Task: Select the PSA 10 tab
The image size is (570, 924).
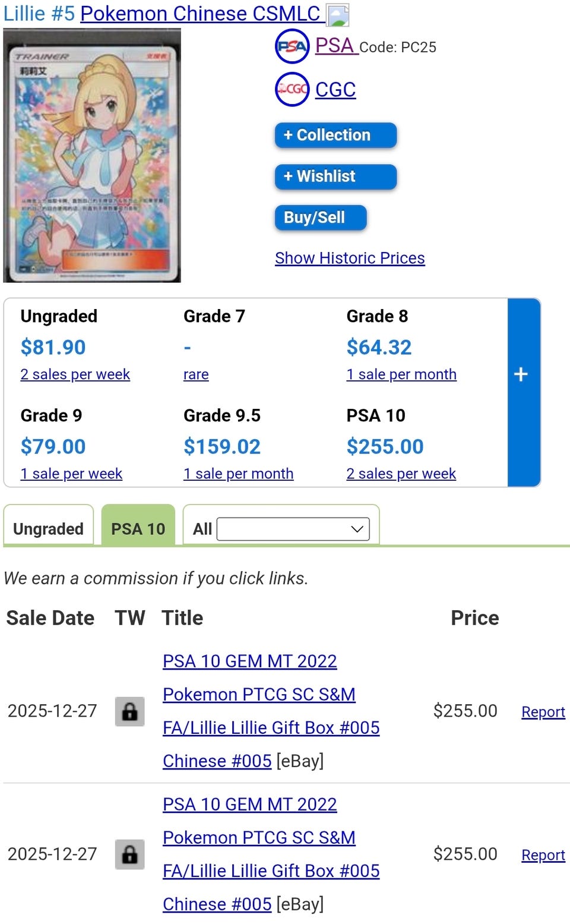Action: coord(138,528)
